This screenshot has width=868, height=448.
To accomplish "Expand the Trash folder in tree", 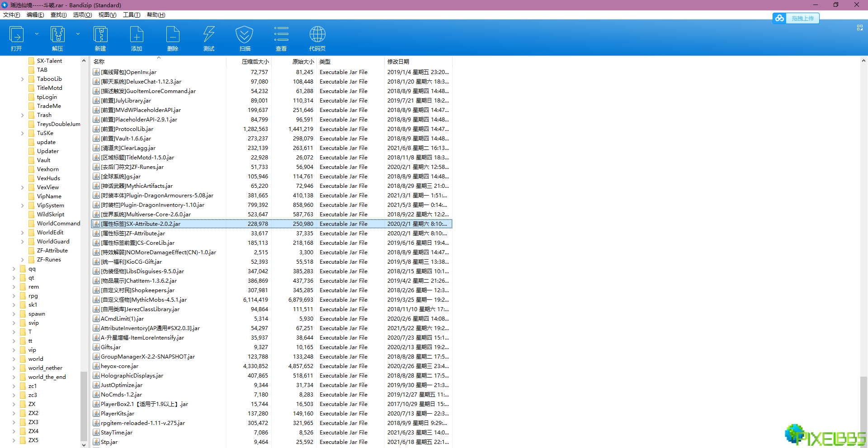I will click(x=23, y=115).
